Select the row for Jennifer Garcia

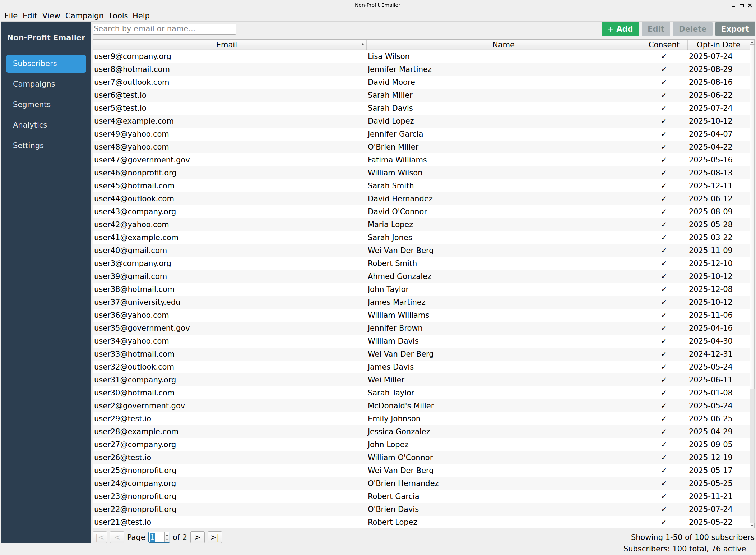[395, 134]
